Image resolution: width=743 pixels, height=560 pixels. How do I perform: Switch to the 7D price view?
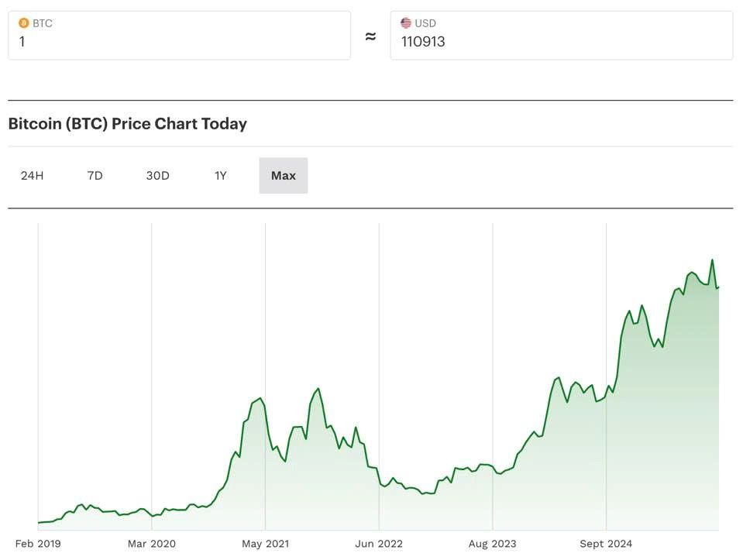[x=95, y=175]
